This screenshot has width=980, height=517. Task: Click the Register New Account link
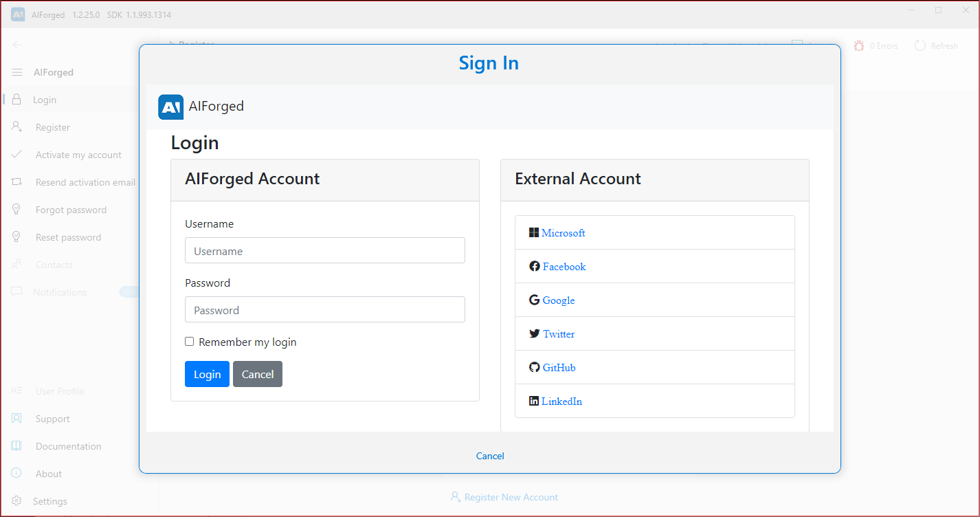tap(504, 497)
